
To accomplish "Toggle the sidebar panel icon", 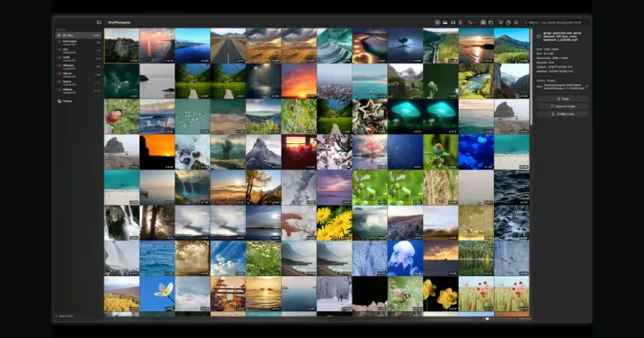I will (x=99, y=22).
